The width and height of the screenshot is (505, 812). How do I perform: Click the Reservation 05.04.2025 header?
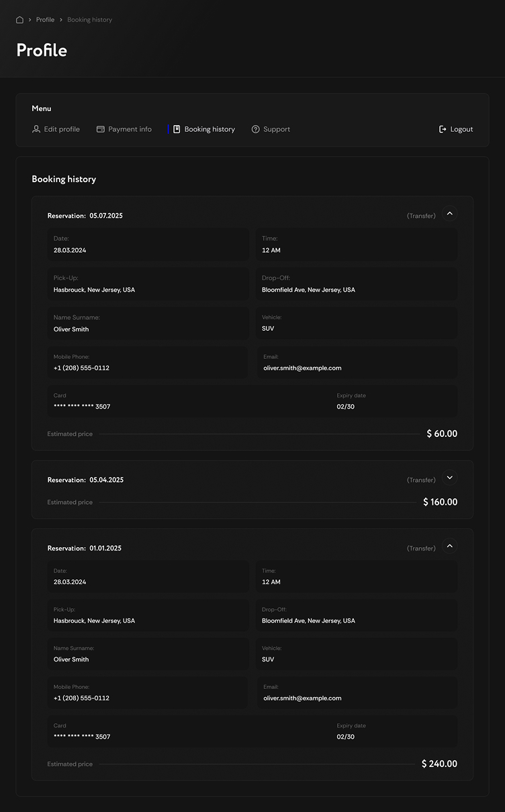click(85, 480)
